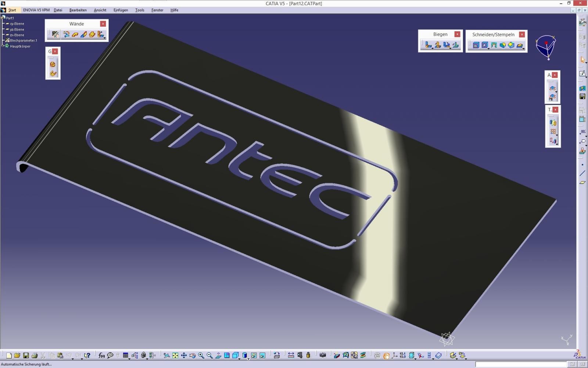
Task: Click the Normal View icon
Action: (218, 355)
